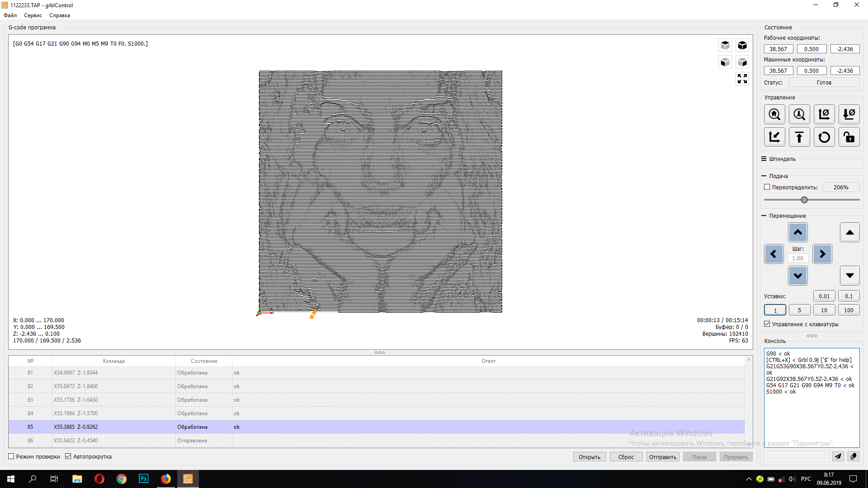Collapse the Подача section
Screen dimensions: 868x488
(x=764, y=176)
